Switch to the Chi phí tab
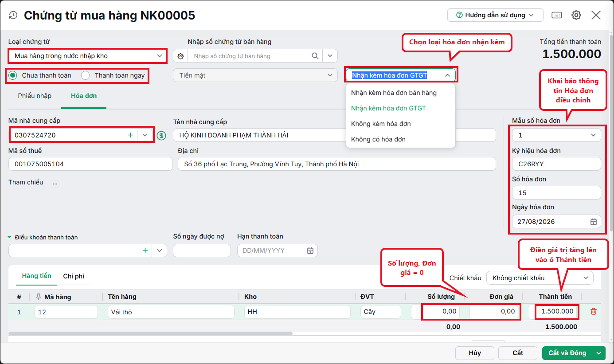 coord(74,276)
